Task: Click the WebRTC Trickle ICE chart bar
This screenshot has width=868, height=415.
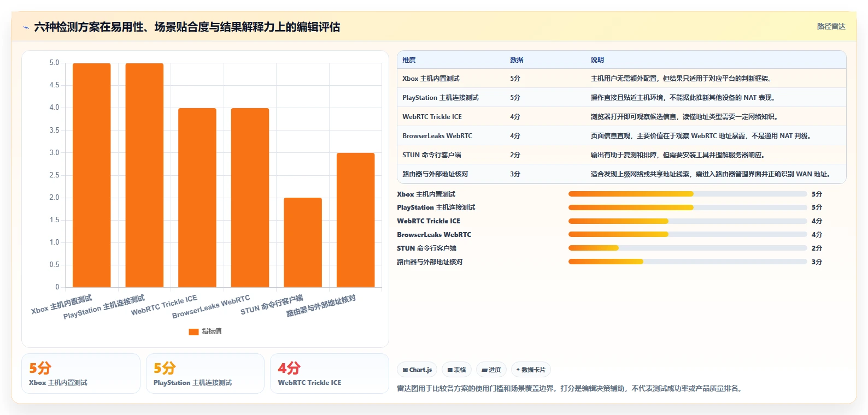Action: (197, 198)
